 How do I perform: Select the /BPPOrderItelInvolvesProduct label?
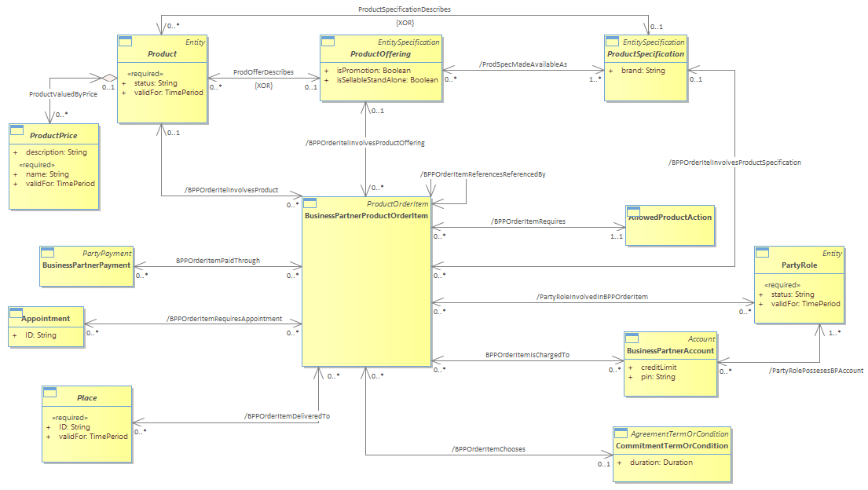[x=232, y=190]
